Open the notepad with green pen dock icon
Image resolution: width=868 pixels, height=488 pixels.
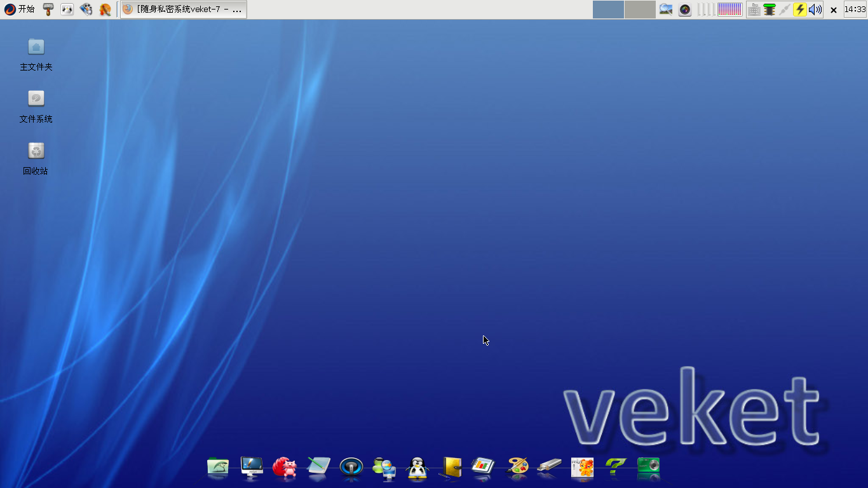318,467
